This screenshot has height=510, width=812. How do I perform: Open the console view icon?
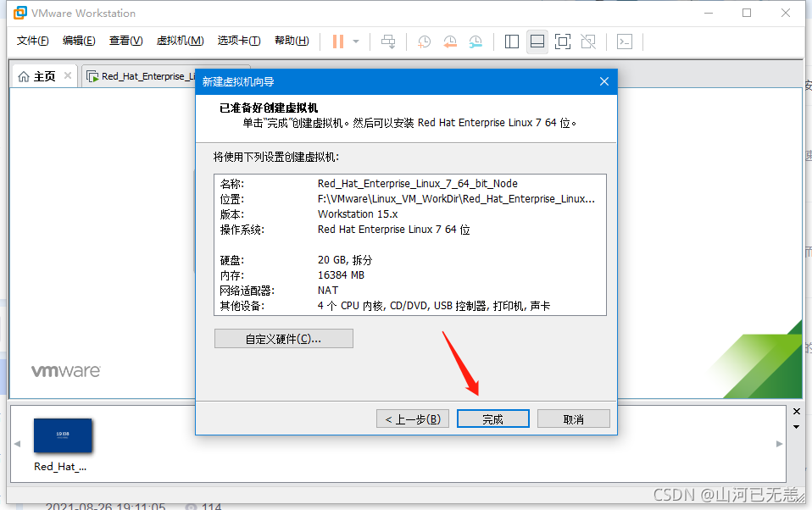point(625,42)
